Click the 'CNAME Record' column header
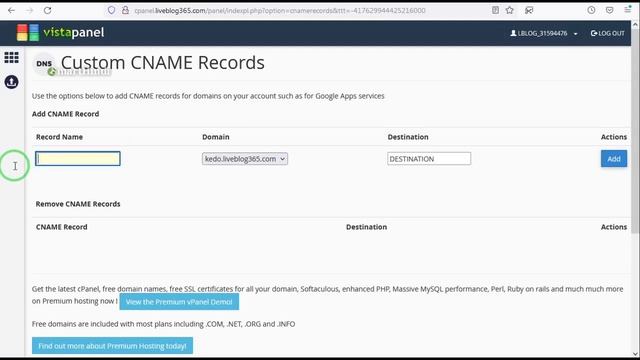The image size is (640, 360). 62,227
